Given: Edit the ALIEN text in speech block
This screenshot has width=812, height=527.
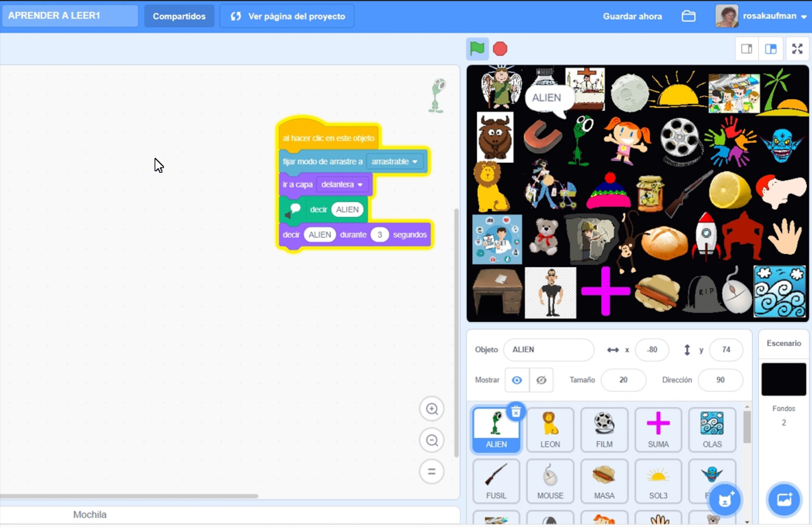Looking at the screenshot, I should click(347, 209).
